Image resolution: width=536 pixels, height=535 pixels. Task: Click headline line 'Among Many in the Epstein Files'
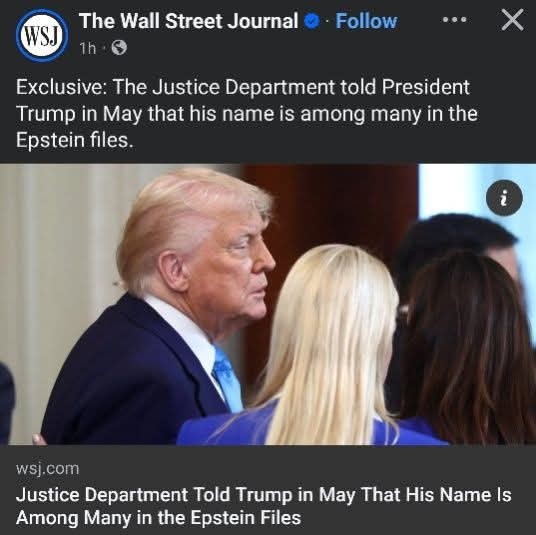tap(158, 518)
